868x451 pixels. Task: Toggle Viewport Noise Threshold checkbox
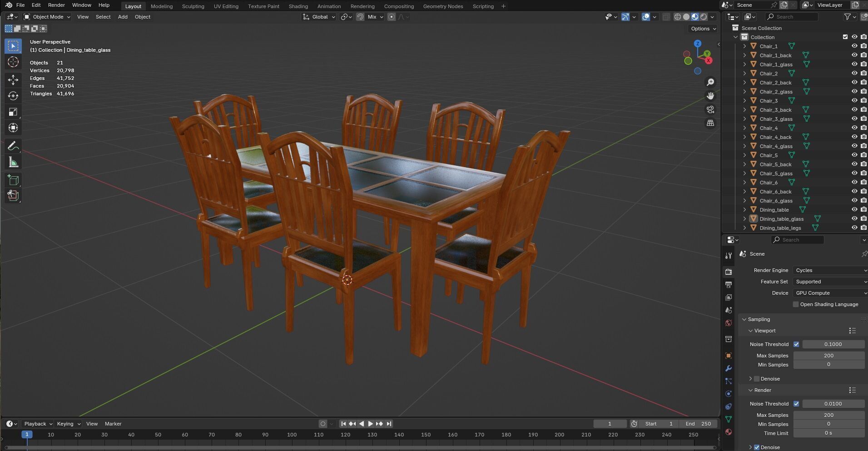[796, 344]
